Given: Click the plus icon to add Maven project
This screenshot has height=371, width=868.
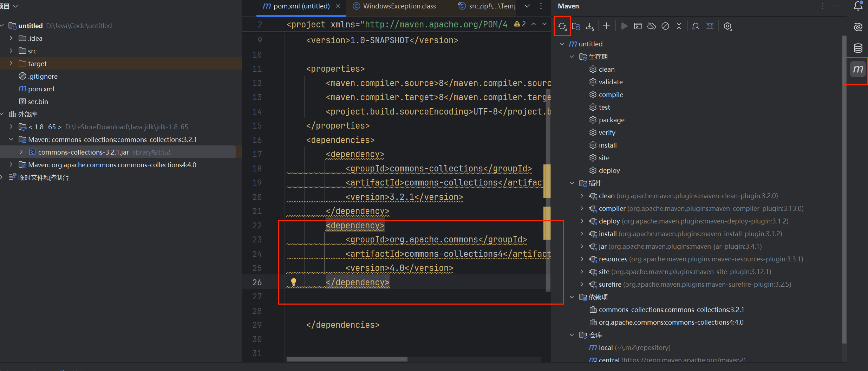Looking at the screenshot, I should [x=606, y=26].
